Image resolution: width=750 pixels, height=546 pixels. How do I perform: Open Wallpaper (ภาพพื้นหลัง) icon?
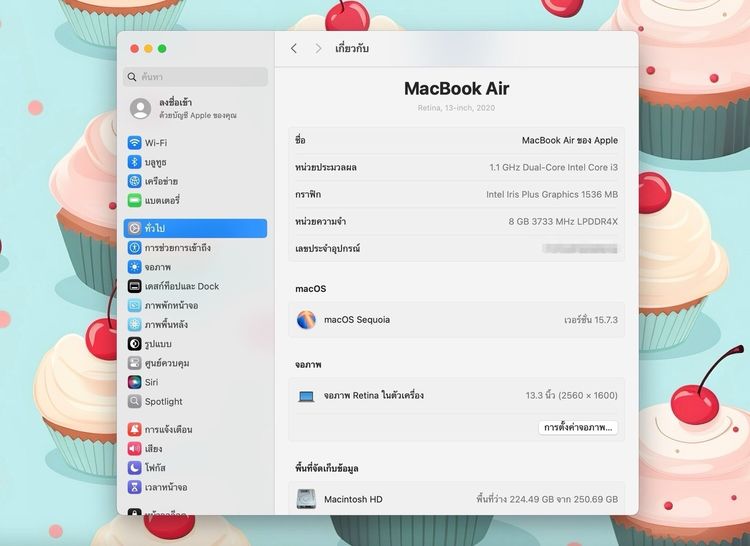[134, 324]
